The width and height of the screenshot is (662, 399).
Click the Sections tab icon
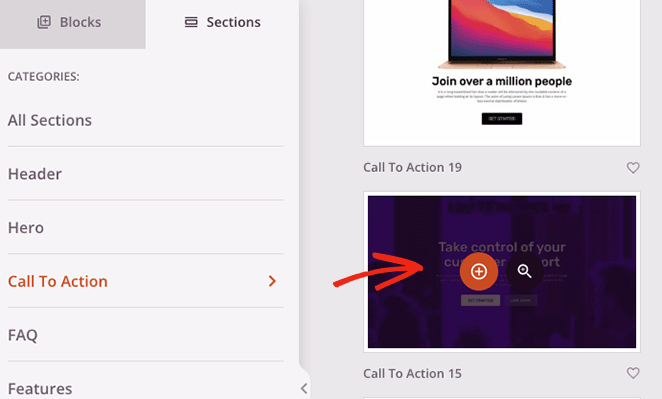click(191, 22)
